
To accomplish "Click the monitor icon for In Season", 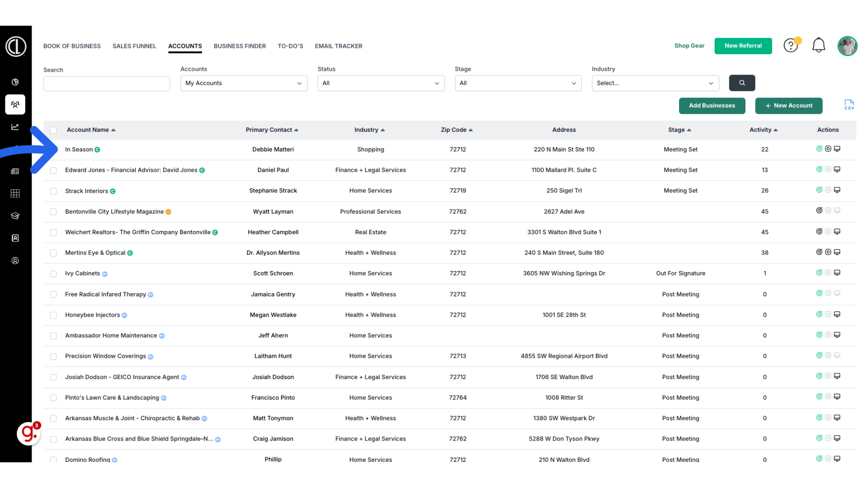I will click(837, 149).
